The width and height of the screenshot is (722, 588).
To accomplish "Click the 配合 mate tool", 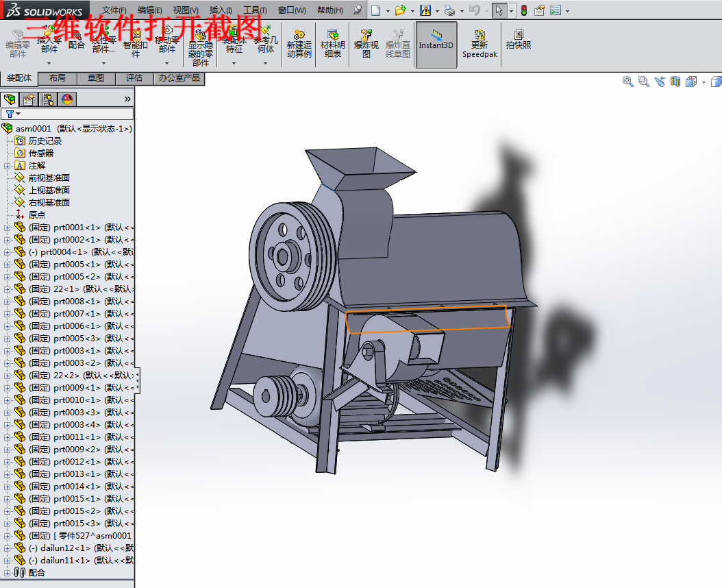I will coord(77,40).
